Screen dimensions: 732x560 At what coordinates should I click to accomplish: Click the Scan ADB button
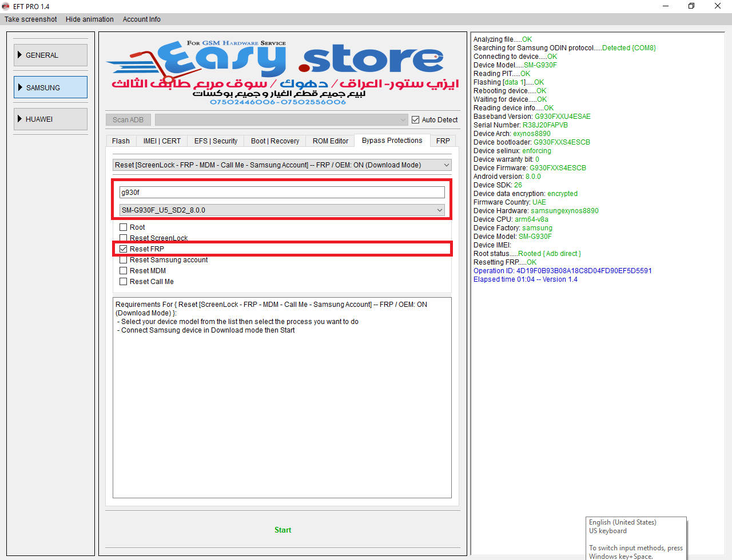click(128, 120)
